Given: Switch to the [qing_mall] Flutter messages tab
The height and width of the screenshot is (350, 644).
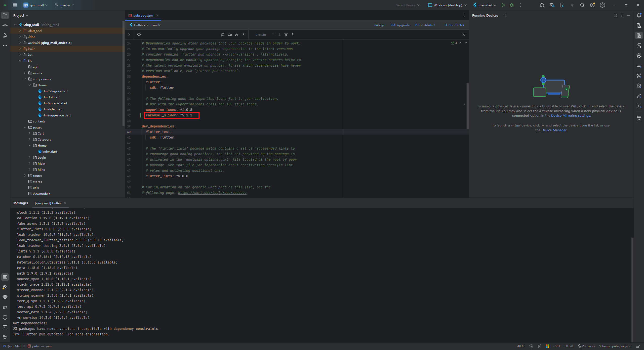Looking at the screenshot, I should 48,203.
